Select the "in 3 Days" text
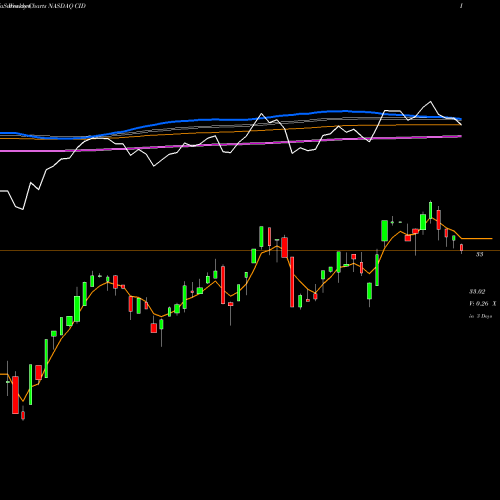 coord(480,316)
